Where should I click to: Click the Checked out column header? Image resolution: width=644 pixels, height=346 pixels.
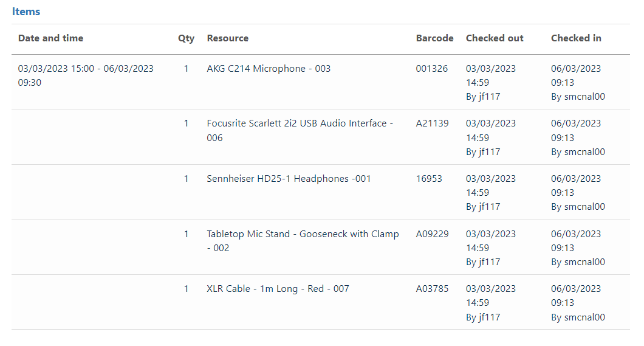(494, 38)
